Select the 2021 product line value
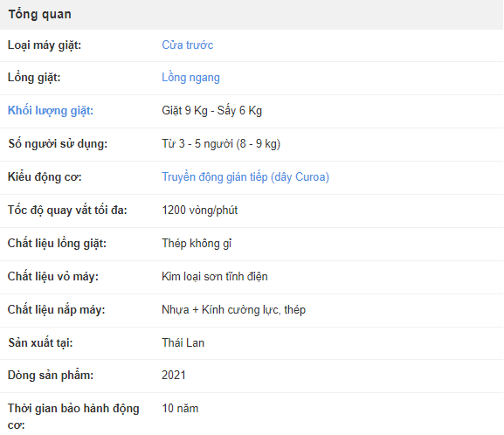504x435 pixels. tap(174, 376)
